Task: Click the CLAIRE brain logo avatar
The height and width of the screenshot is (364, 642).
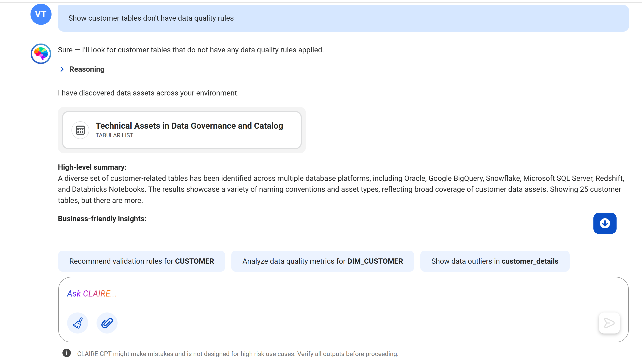Action: pos(41,54)
